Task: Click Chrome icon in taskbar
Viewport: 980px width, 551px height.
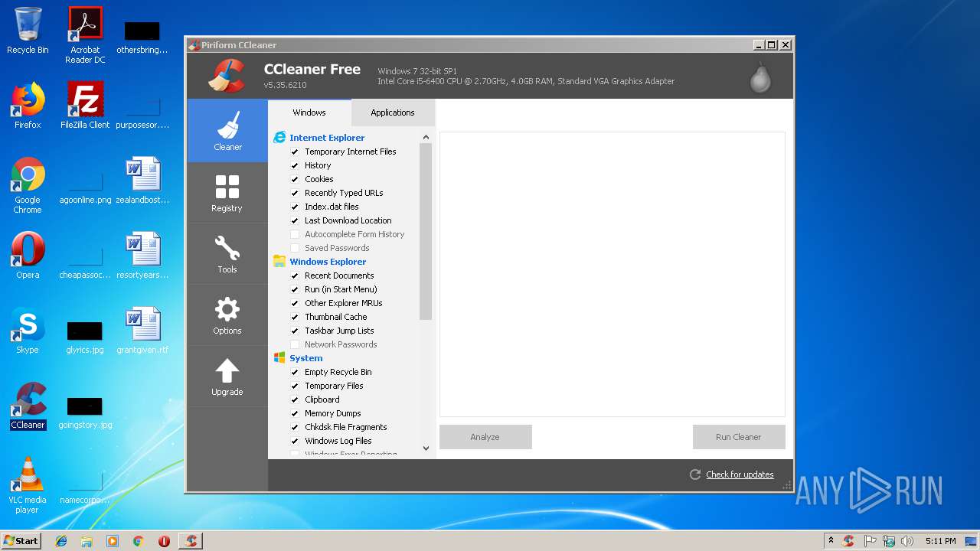Action: point(138,541)
